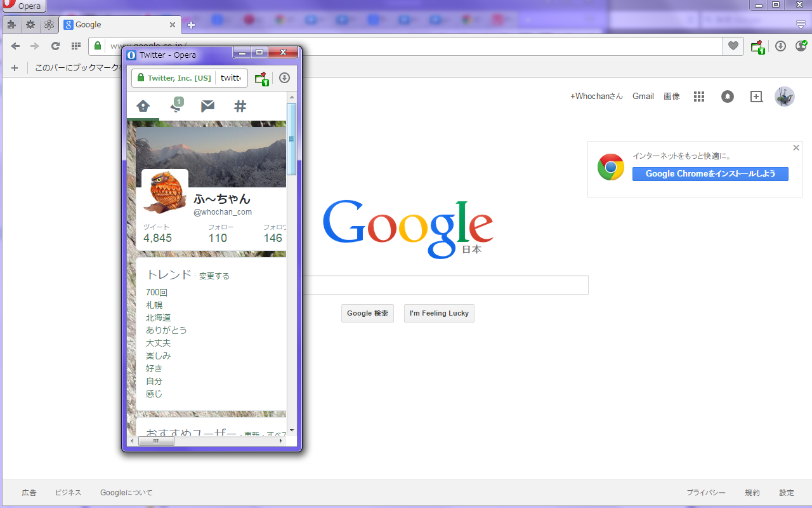Click Twitter popup vertical scrollbar thumb

pos(292,138)
